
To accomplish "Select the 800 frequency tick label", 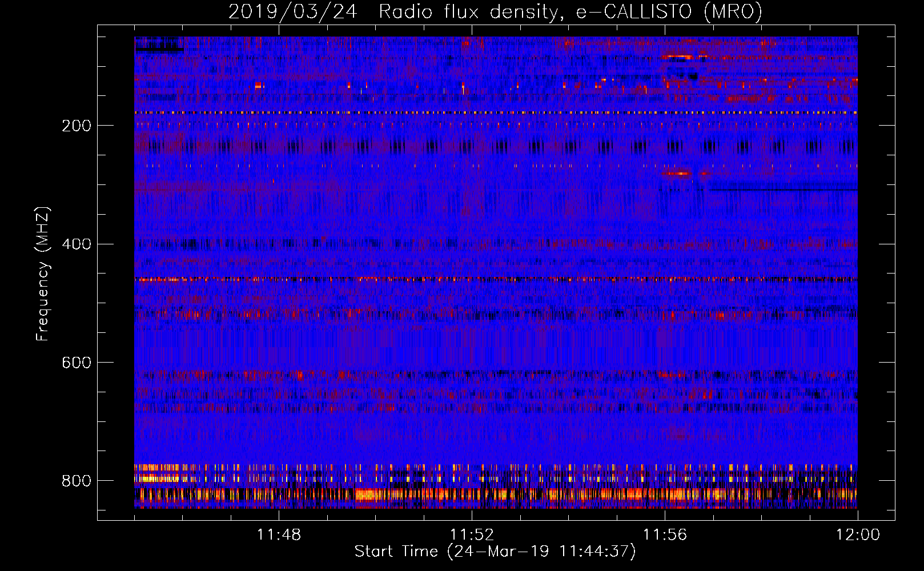I will [77, 481].
